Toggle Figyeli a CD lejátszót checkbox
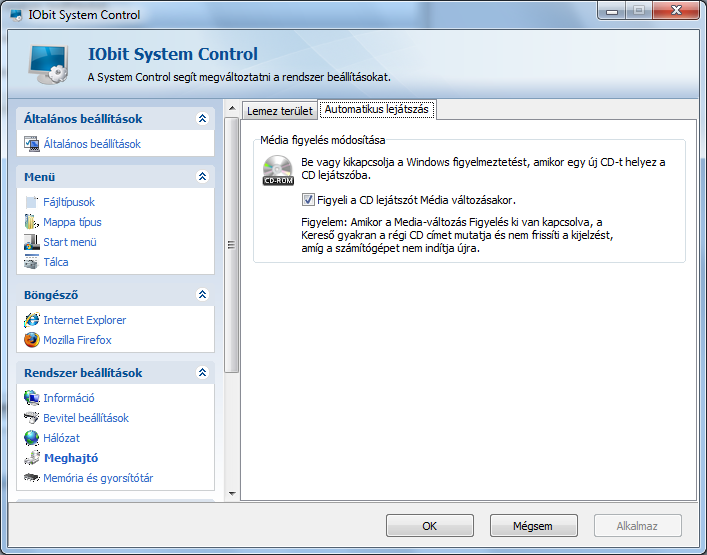The height and width of the screenshot is (555, 707). click(308, 200)
